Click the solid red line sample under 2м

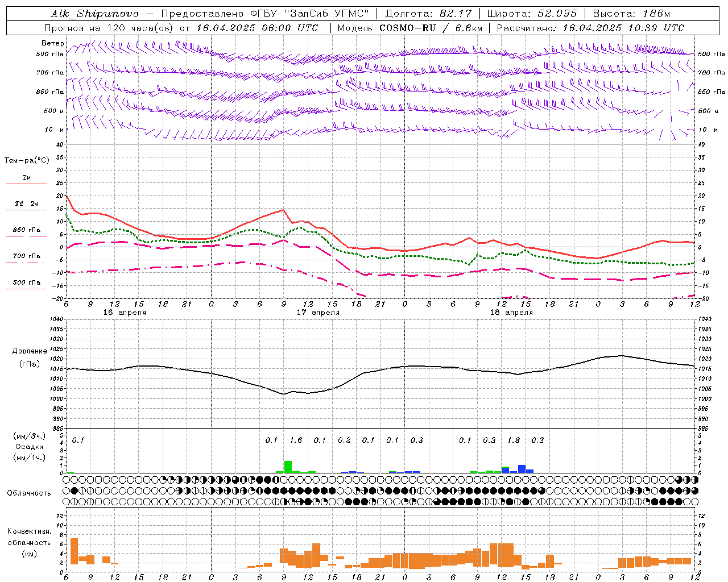coord(26,184)
